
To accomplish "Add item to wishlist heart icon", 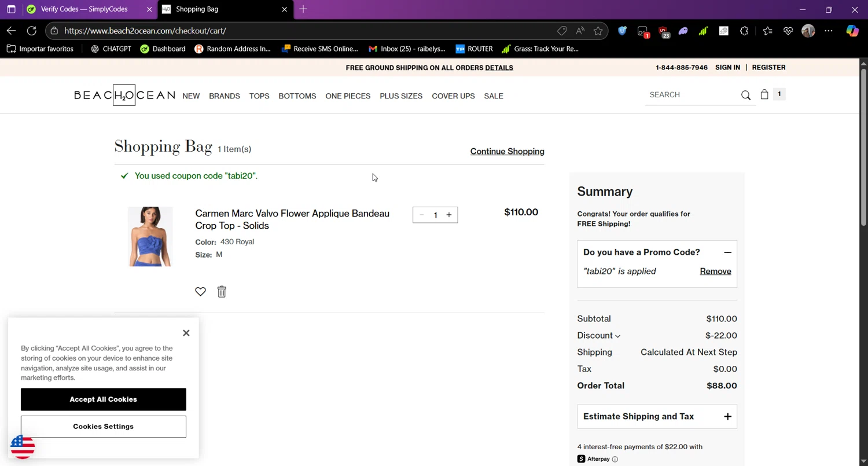I will click(200, 292).
